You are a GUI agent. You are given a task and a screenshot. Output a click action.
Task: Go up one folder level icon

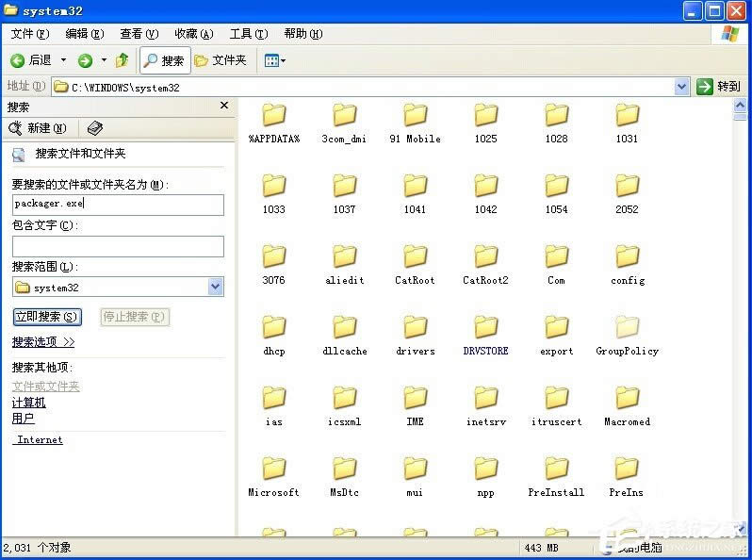coord(122,60)
